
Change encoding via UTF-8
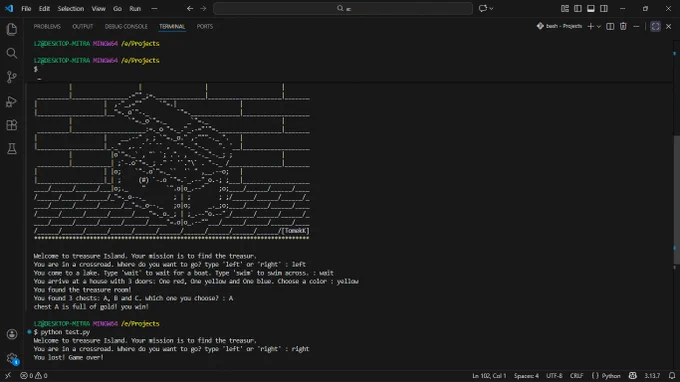tap(554, 376)
